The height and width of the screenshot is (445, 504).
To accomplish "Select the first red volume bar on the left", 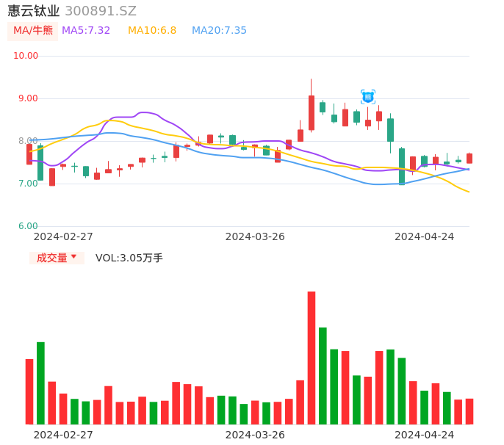I will tap(29, 391).
